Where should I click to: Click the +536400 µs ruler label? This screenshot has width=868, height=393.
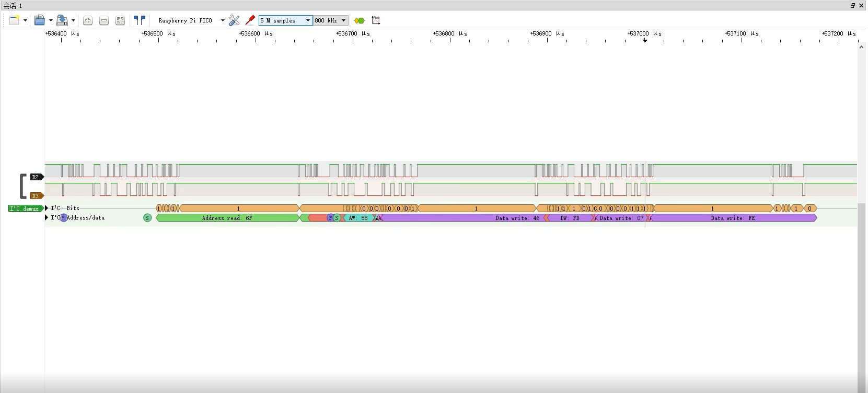click(62, 33)
